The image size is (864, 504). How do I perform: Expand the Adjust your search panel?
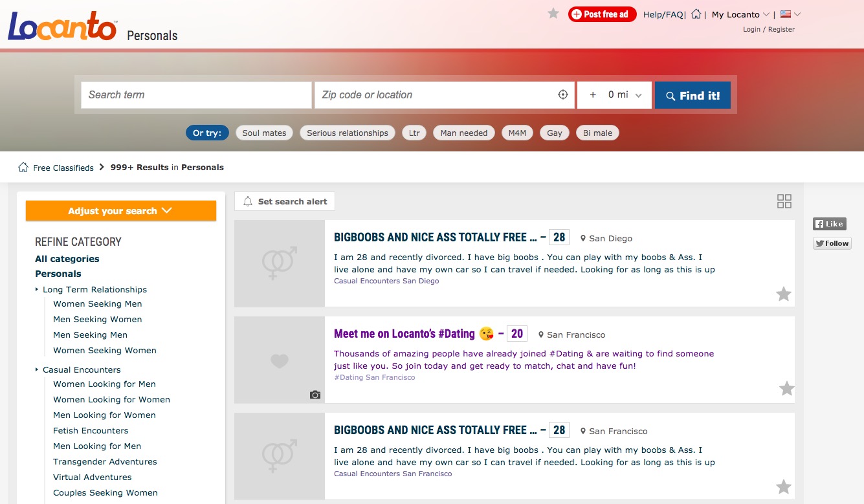[x=121, y=211]
